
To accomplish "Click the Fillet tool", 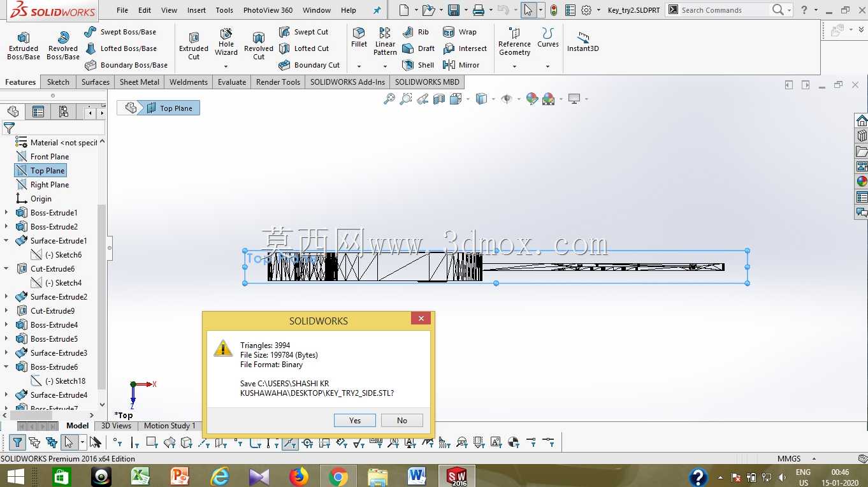I will pyautogui.click(x=359, y=38).
